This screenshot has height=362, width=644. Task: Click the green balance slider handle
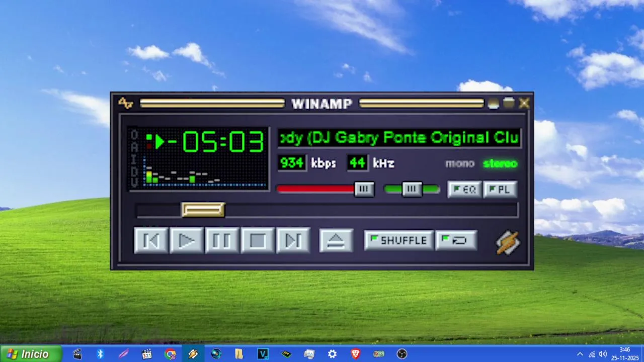click(412, 189)
